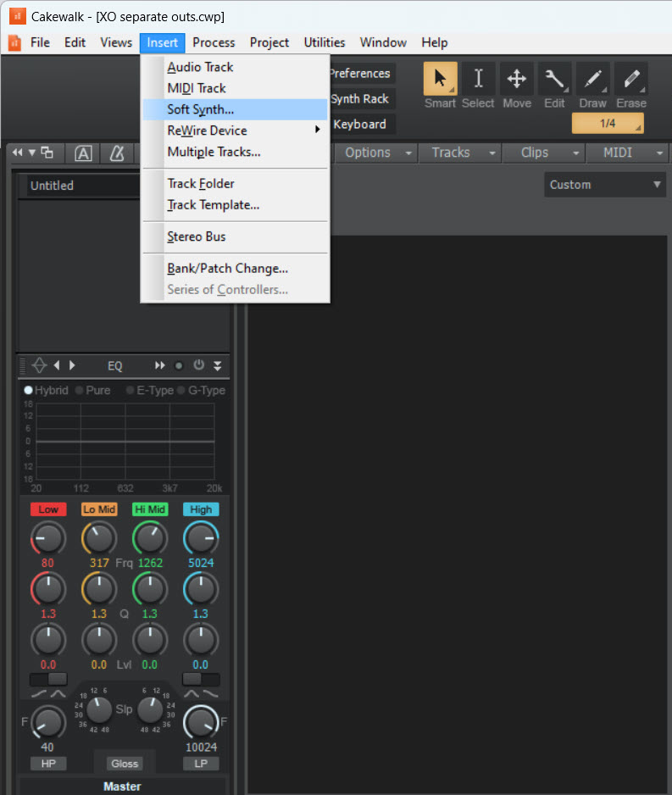Toggle the High band
Image resolution: width=672 pixels, height=795 pixels.
pyautogui.click(x=201, y=509)
